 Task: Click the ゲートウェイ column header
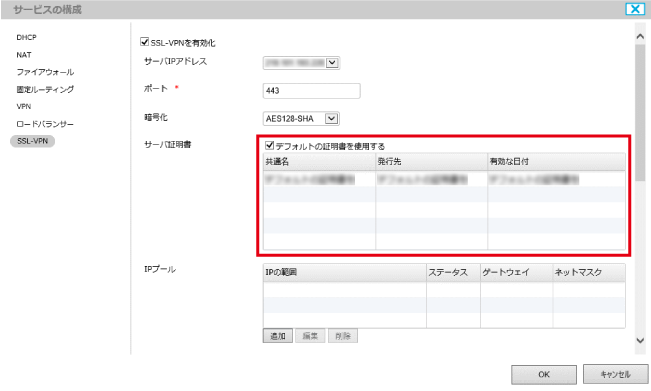pyautogui.click(x=516, y=273)
